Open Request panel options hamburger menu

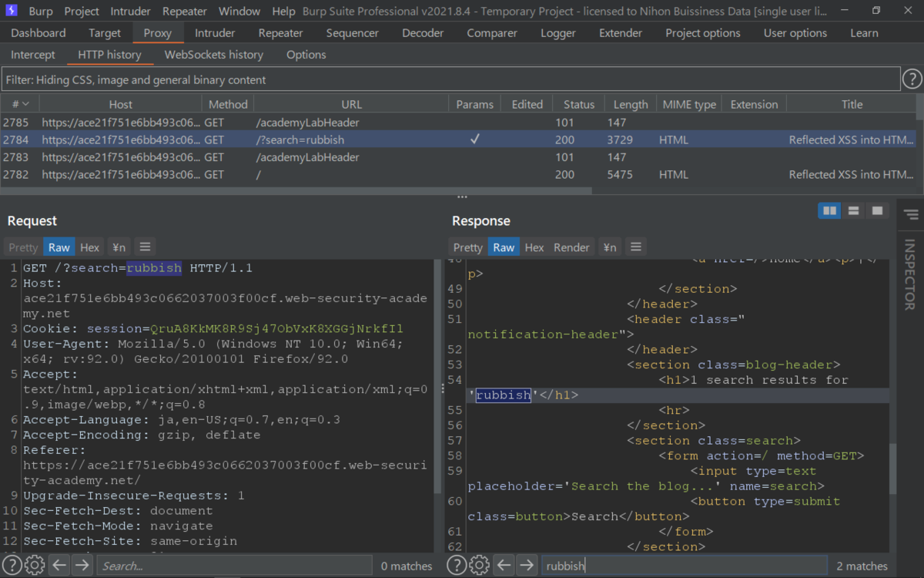145,247
